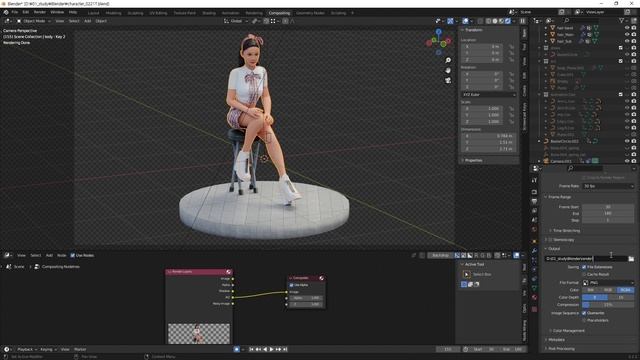
Task: Open the Tool properties tab wrench icon
Action: pos(534,180)
